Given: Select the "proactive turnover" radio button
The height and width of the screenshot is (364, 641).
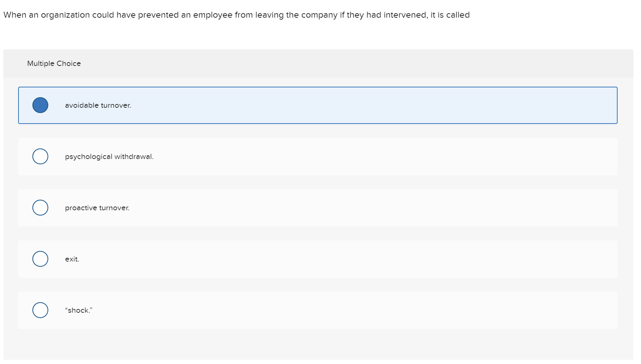Looking at the screenshot, I should (x=40, y=207).
